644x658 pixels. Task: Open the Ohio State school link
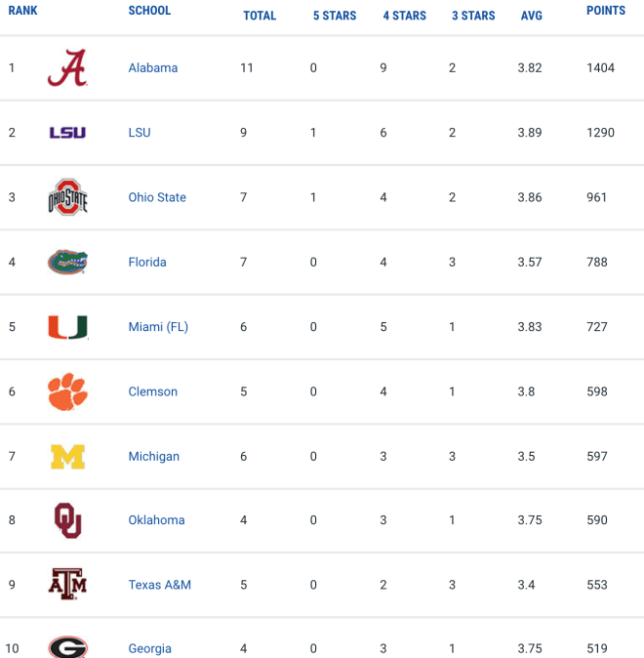tap(157, 197)
